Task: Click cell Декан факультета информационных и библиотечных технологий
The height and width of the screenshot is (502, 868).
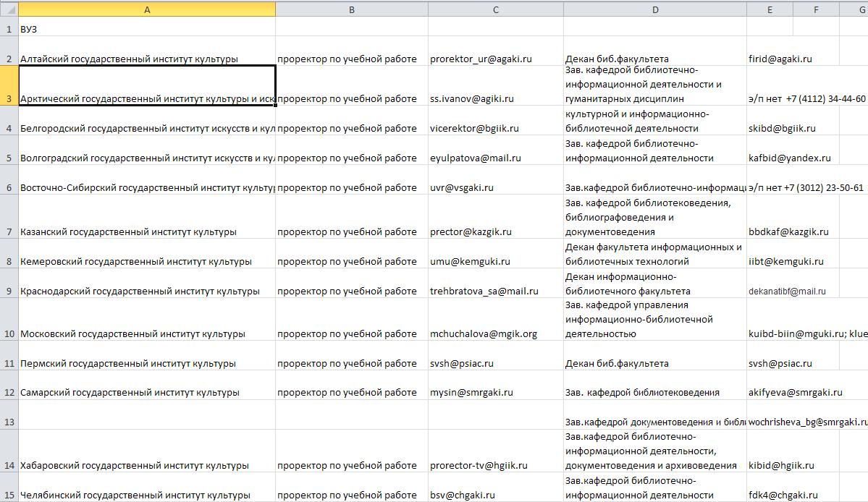Action: [655, 253]
